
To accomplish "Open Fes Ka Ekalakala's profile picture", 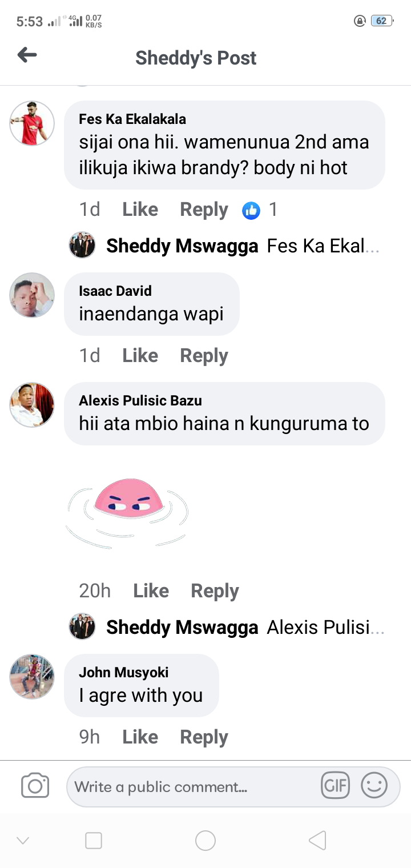I will click(32, 123).
